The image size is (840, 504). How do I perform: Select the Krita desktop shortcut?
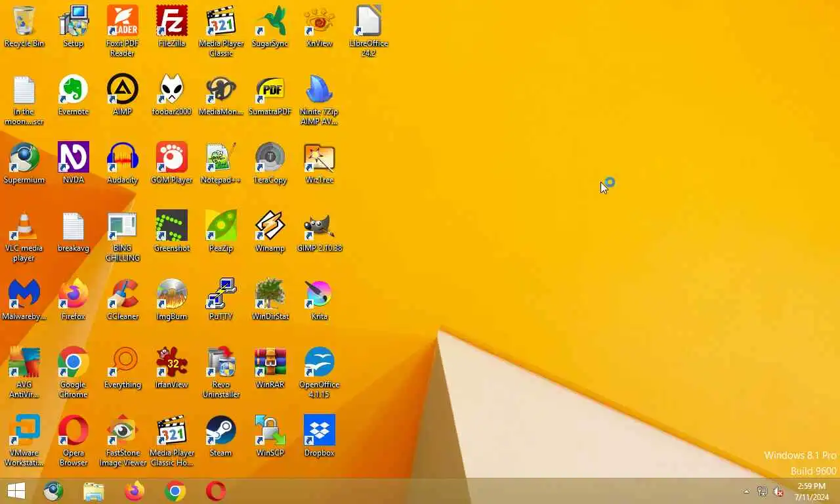320,300
